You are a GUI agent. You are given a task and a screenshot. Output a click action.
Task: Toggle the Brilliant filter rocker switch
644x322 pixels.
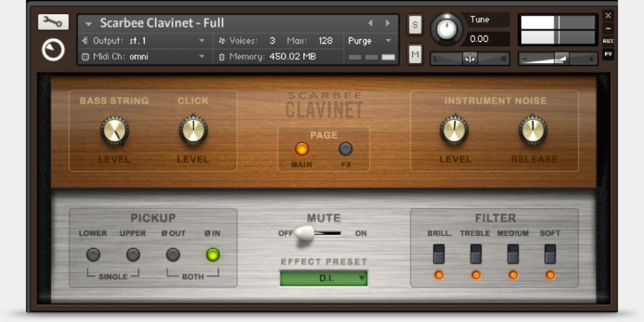coord(439,254)
